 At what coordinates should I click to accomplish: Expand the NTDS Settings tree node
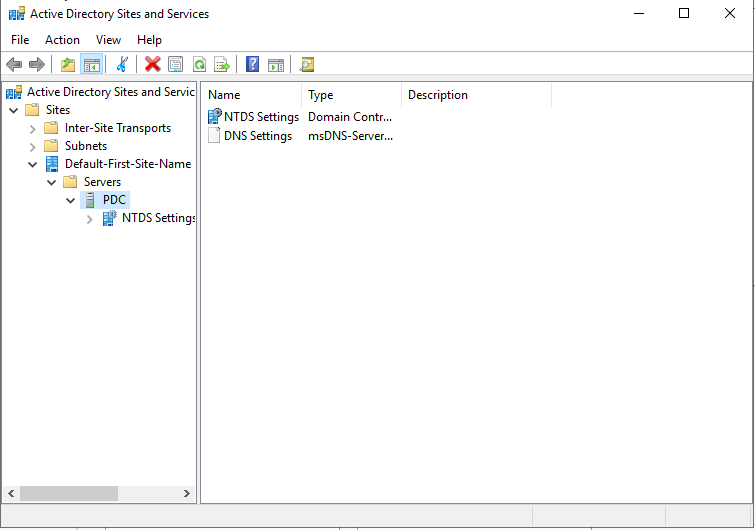(90, 219)
